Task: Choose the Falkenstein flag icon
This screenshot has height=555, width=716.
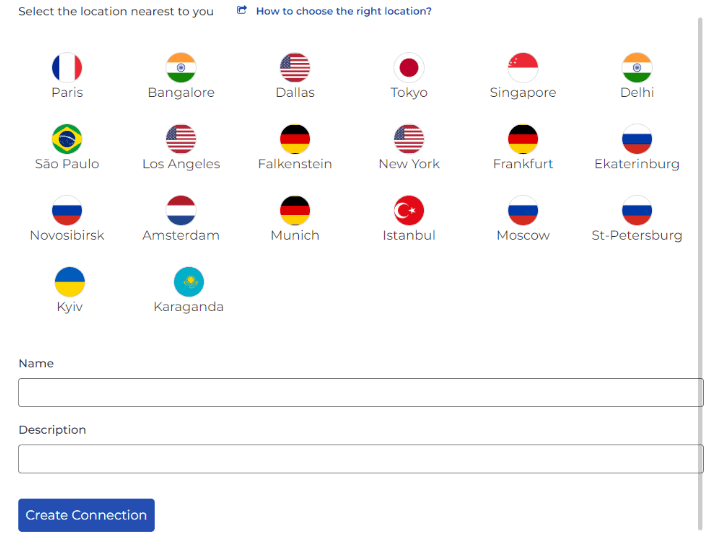Action: (x=295, y=139)
